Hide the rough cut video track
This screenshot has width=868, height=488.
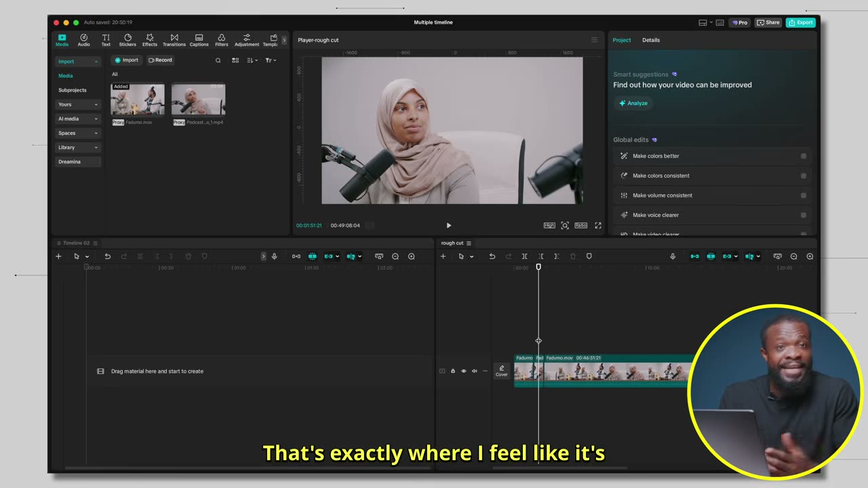click(464, 371)
